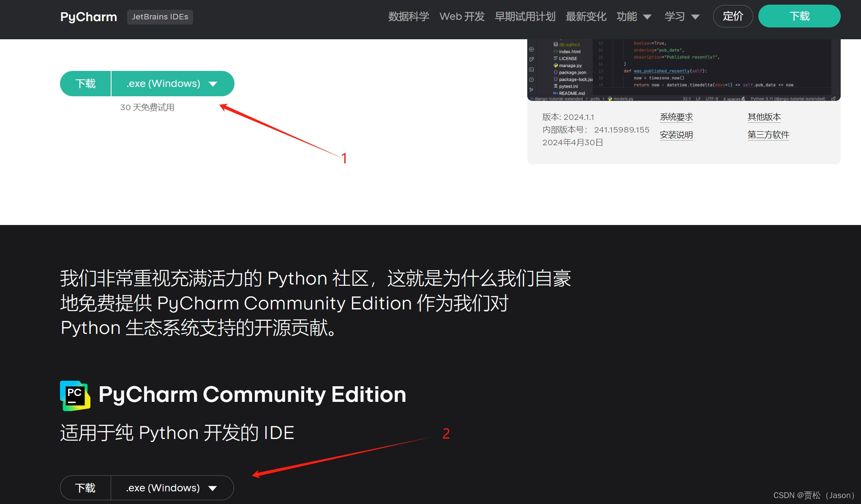Open the 安装说明 link
Image resolution: width=861 pixels, height=504 pixels.
pyautogui.click(x=676, y=135)
